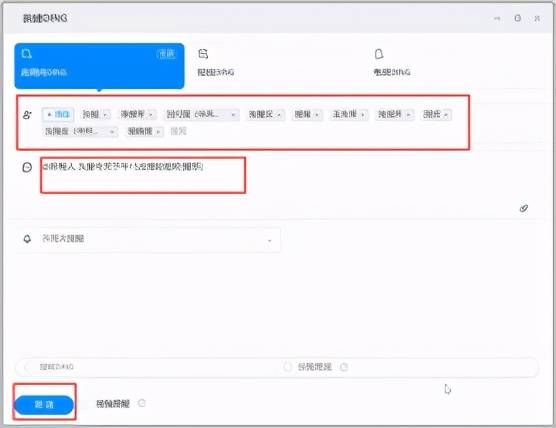Image resolution: width=556 pixels, height=428 pixels.
Task: Open settings icon in the title bar
Action: point(518,18)
